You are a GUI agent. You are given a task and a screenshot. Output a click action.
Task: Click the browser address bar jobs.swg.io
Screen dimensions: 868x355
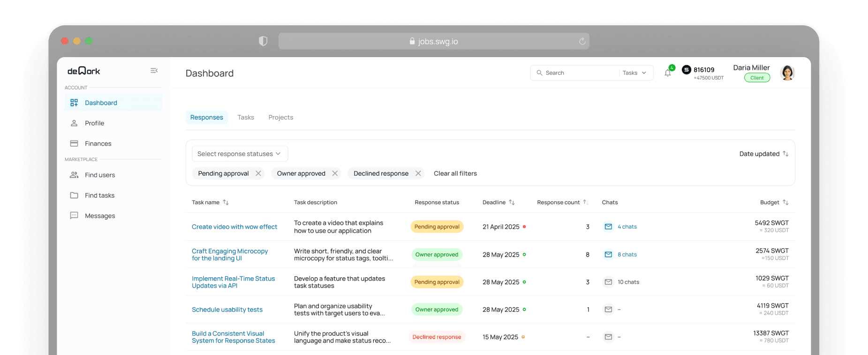pyautogui.click(x=434, y=41)
